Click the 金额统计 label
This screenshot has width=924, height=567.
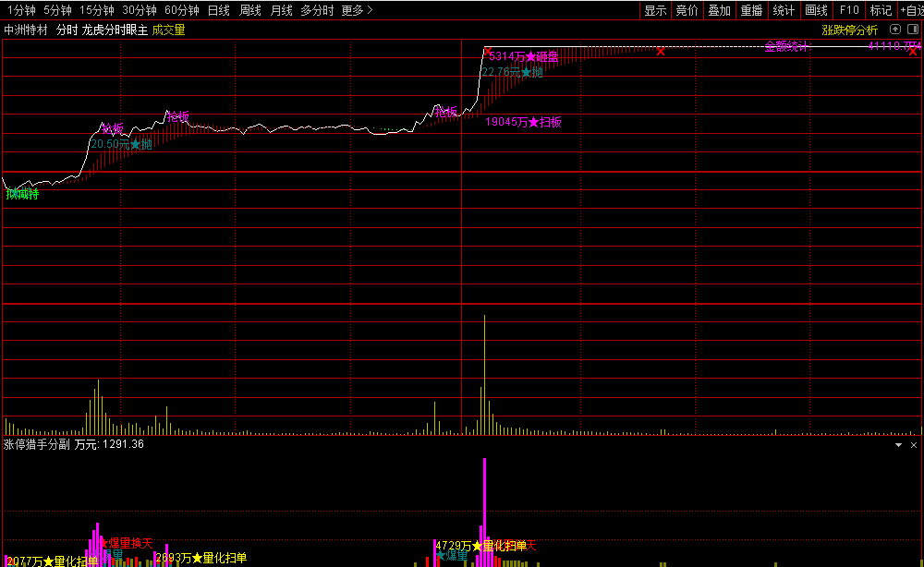tap(786, 47)
